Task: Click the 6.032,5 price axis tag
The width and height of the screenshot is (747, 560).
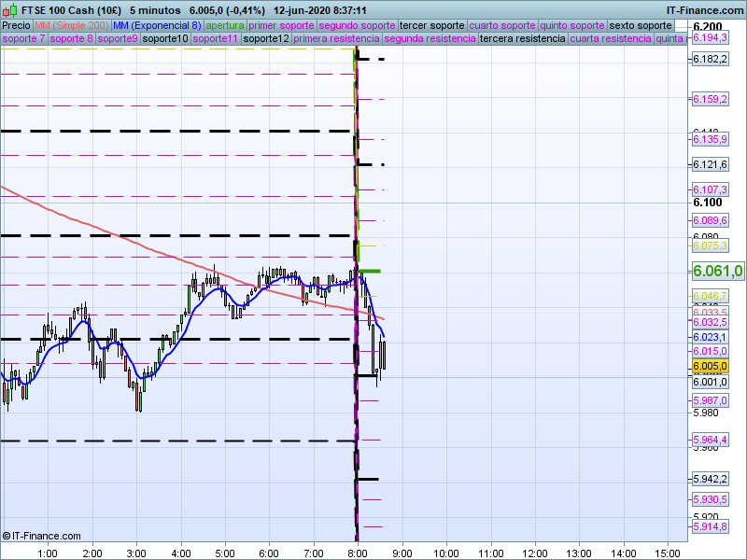Action: (x=710, y=322)
